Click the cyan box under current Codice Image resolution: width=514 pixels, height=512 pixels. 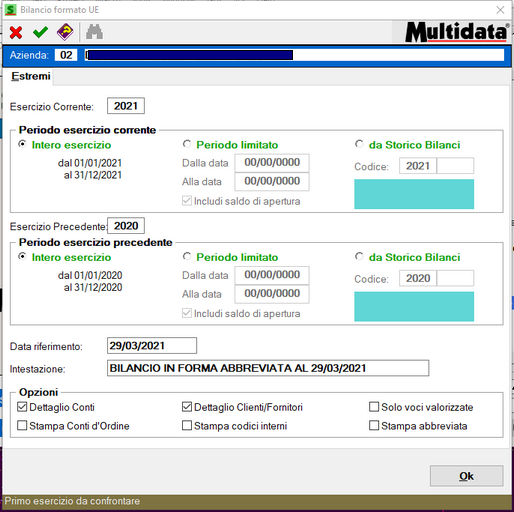click(414, 194)
